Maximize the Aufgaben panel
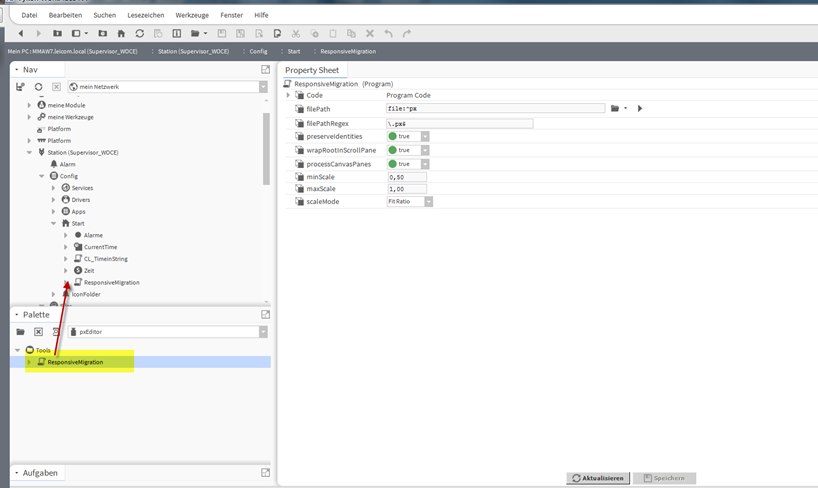 tap(266, 472)
